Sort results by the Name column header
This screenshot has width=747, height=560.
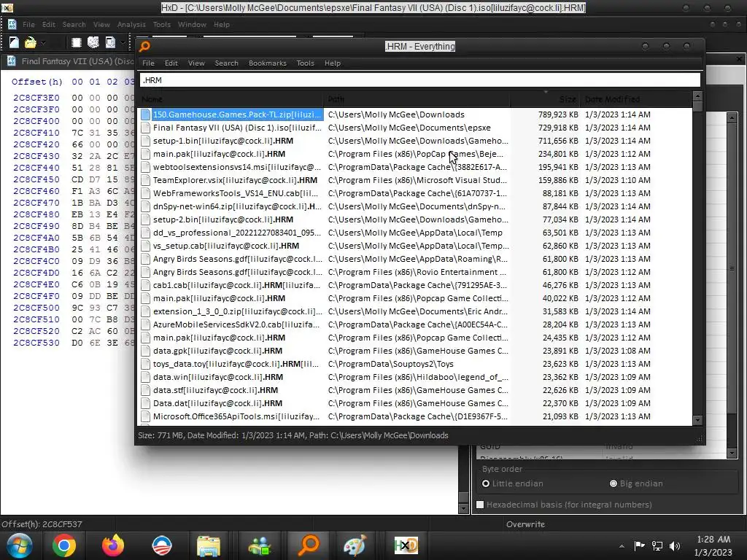click(x=231, y=99)
